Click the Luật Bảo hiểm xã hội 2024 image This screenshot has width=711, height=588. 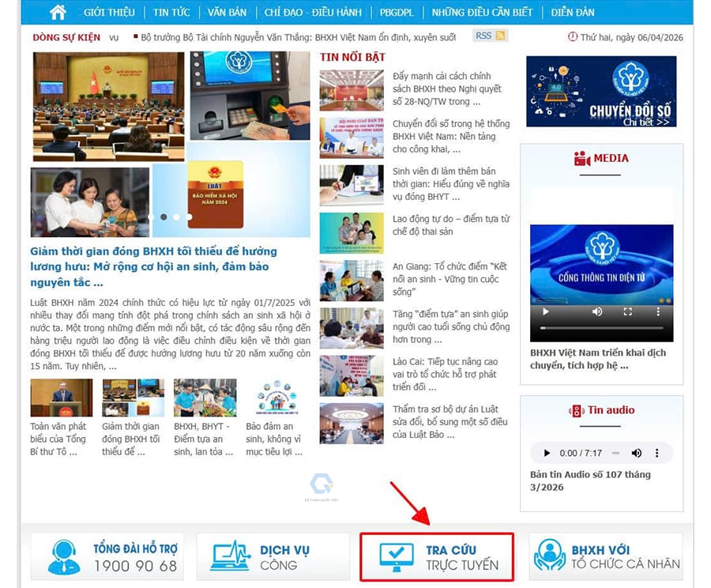[x=216, y=194]
